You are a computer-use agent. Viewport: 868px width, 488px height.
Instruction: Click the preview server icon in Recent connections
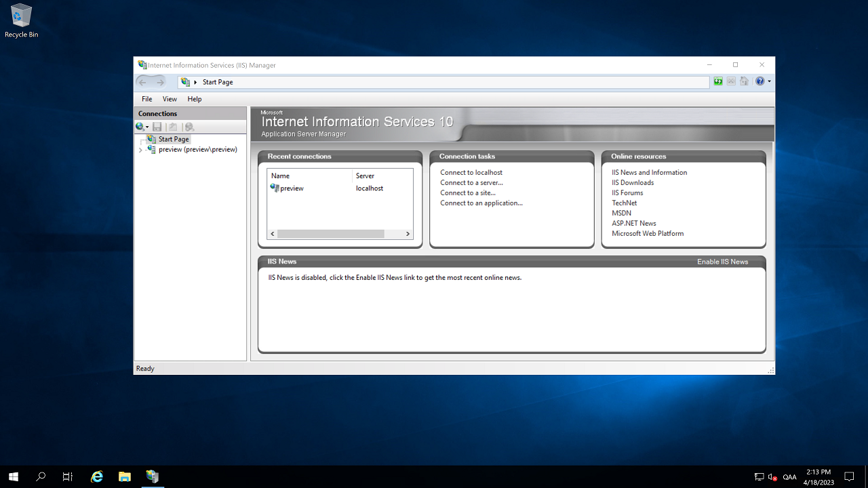(275, 188)
